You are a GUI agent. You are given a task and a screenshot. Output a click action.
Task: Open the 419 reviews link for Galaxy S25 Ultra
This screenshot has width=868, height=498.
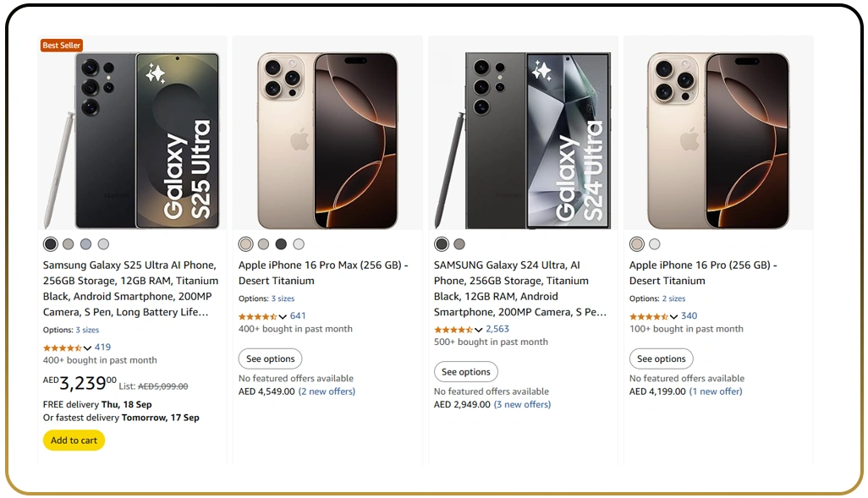(102, 347)
